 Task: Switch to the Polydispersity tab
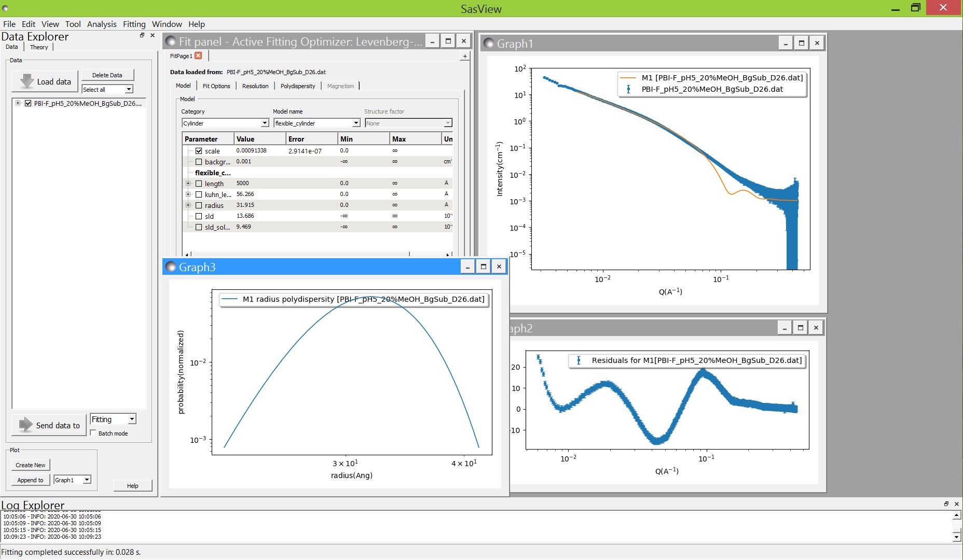tap(297, 86)
